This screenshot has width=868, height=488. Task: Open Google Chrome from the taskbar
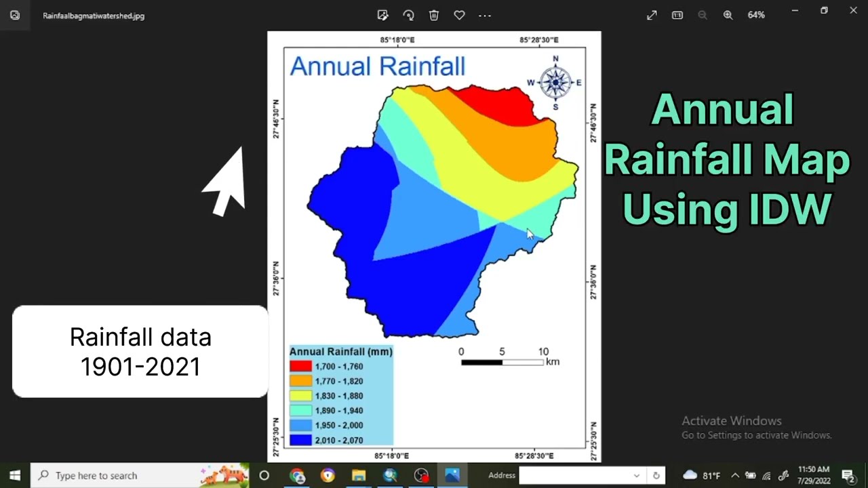pos(297,475)
